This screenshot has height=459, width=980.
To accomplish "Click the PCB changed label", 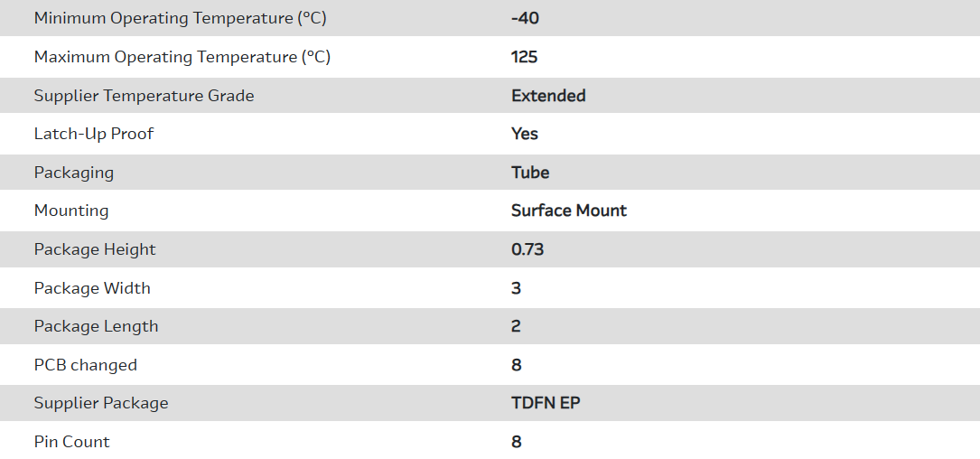I will pyautogui.click(x=86, y=365).
